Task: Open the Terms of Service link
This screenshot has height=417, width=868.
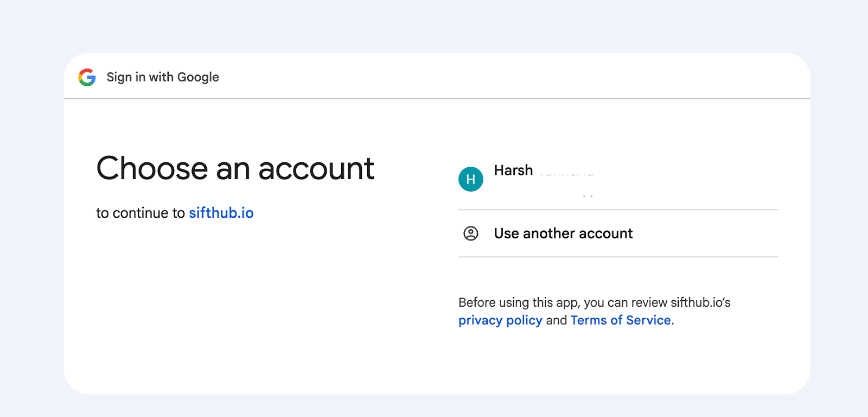Action: click(x=621, y=320)
